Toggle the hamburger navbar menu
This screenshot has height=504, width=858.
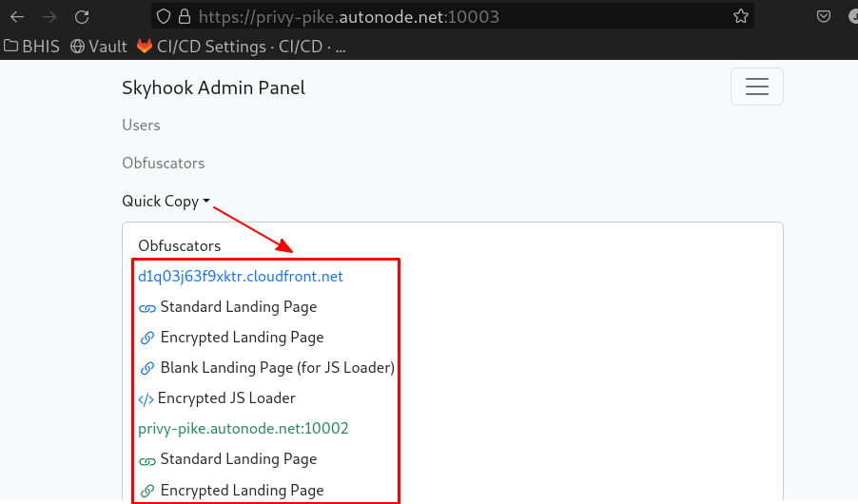click(756, 87)
